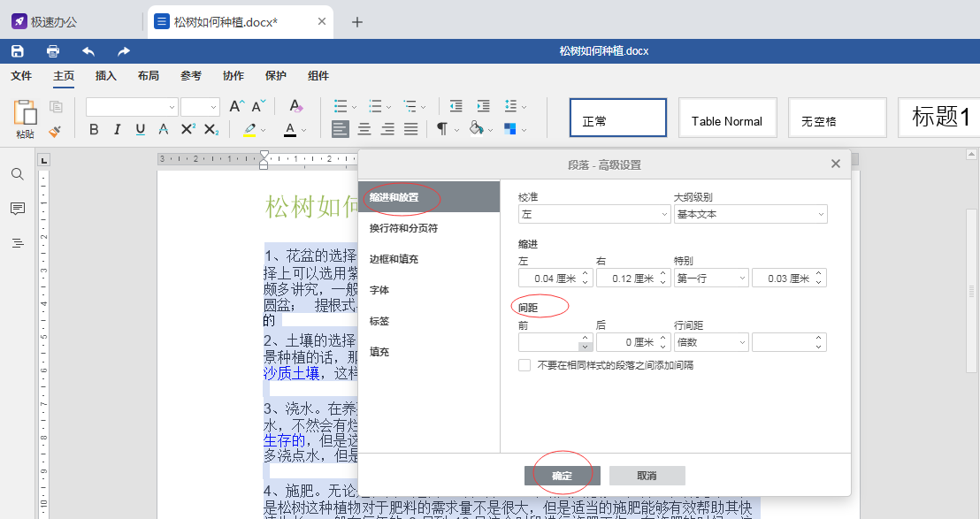
Task: Click the comments icon in left sidebar
Action: click(18, 209)
